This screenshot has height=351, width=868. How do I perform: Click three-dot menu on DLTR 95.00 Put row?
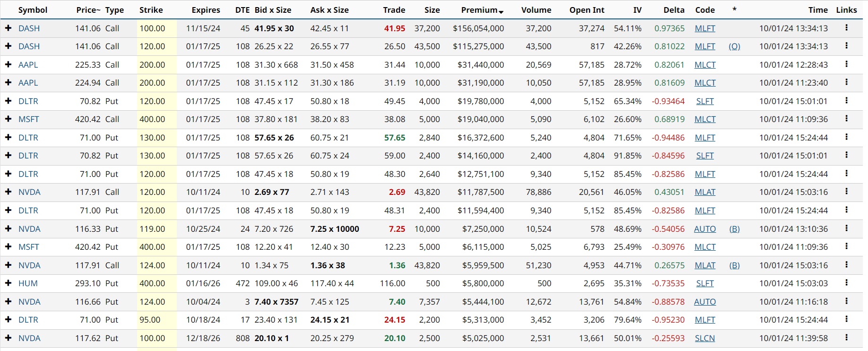click(x=846, y=319)
